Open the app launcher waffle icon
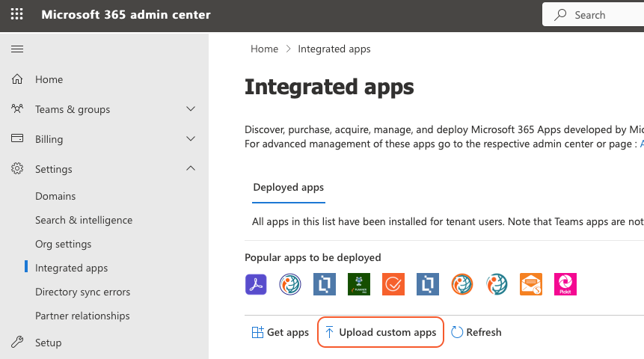 click(x=16, y=15)
